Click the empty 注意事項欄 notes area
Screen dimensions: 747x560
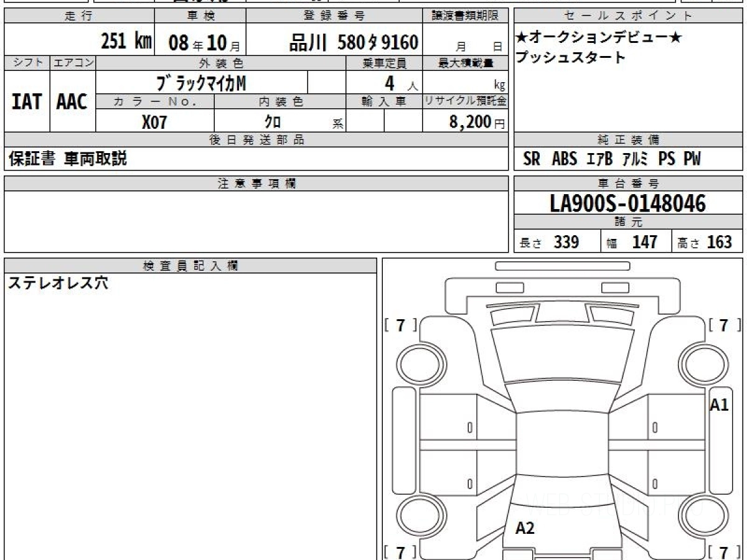pos(256,222)
